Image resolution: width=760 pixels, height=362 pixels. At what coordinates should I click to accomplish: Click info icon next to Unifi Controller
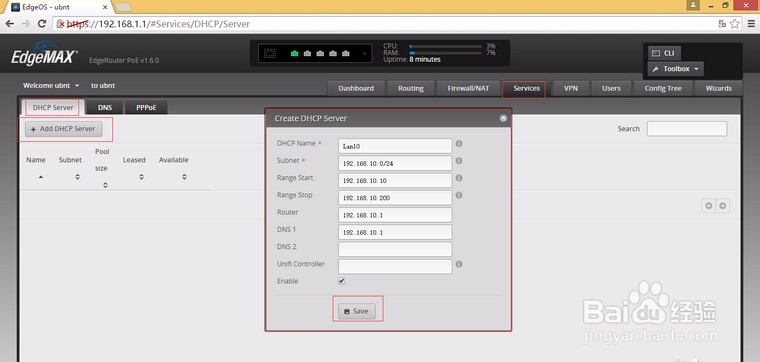tap(459, 264)
